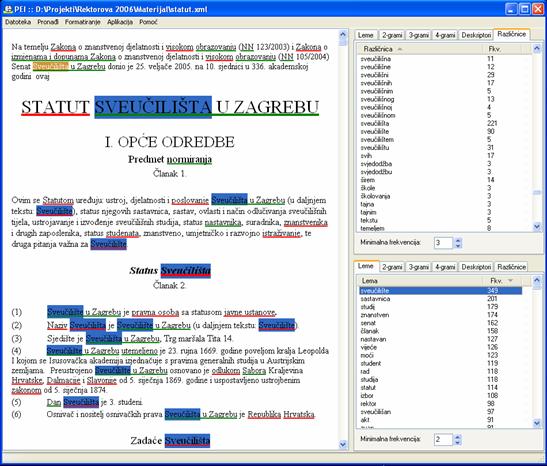Select 'student' lemma row
Viewport: 547px width, 466px height.
[441, 363]
